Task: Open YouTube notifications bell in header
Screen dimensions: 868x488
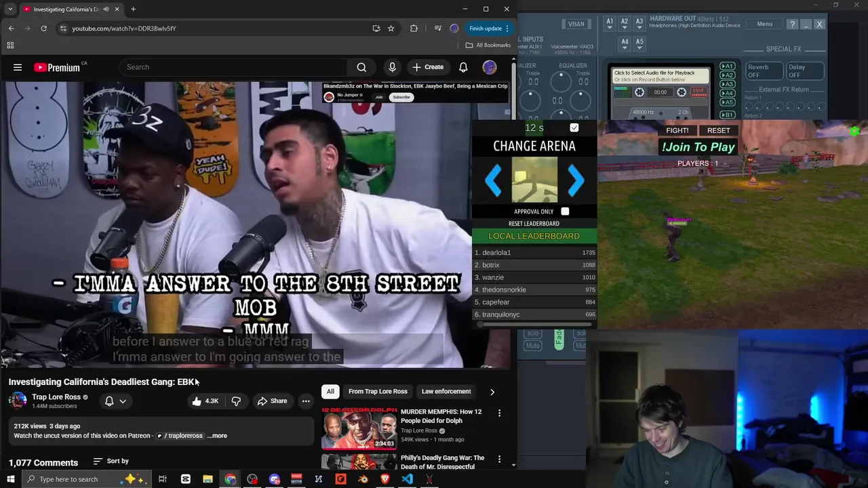Action: click(463, 67)
